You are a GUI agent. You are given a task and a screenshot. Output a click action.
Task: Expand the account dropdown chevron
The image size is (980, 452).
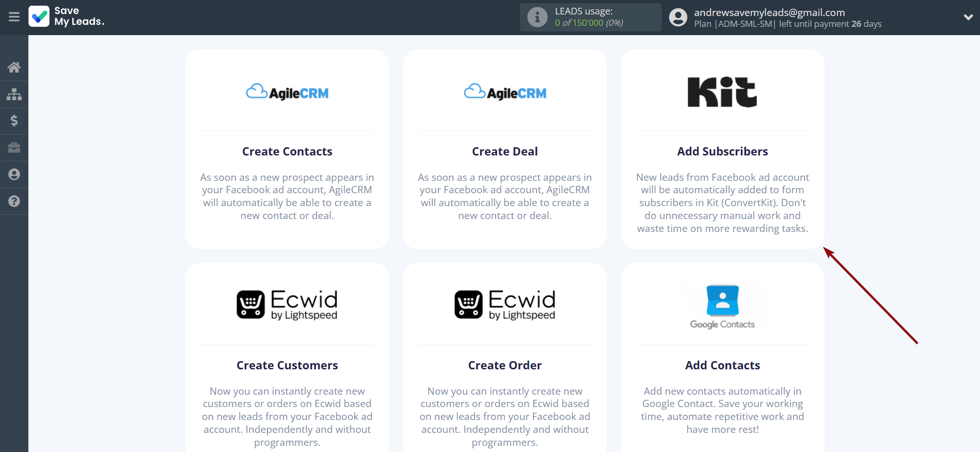coord(968,17)
